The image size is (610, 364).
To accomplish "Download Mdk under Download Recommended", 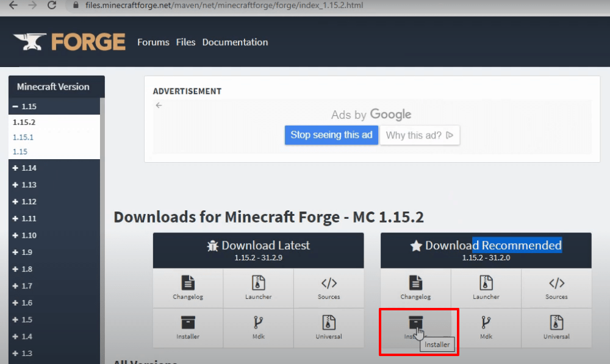I will click(486, 328).
